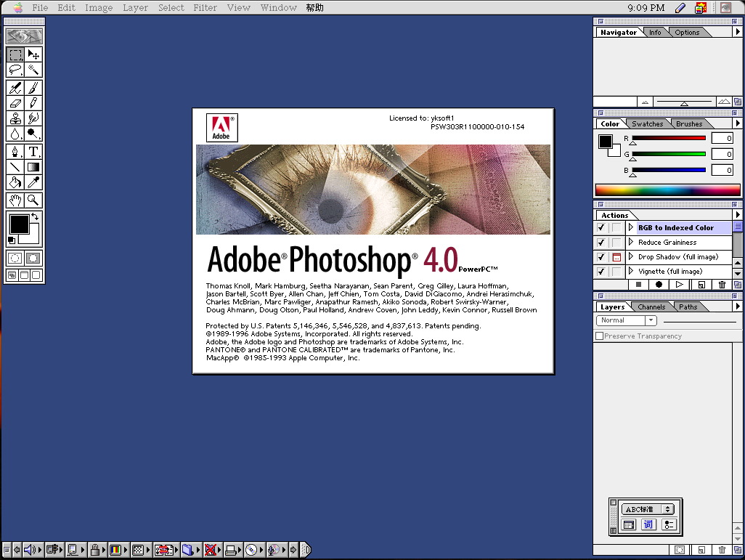Screen dimensions: 745x560
Task: Click the new action icon in Actions palette
Action: pos(701,285)
